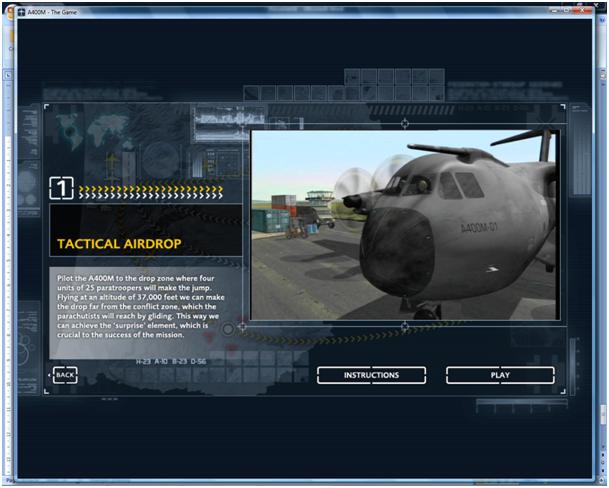Click the mission briefing text about 25 paratroopers
Screen dimensions: 609x488
141,307
